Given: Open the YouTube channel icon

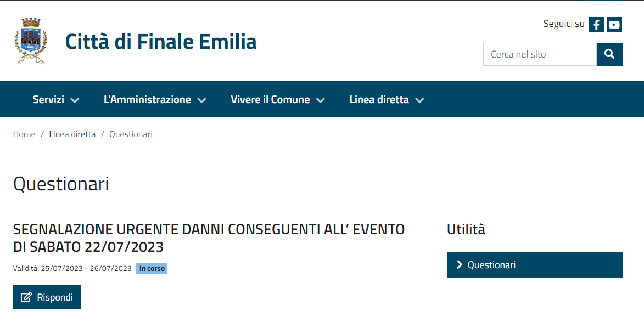Looking at the screenshot, I should coord(614,25).
